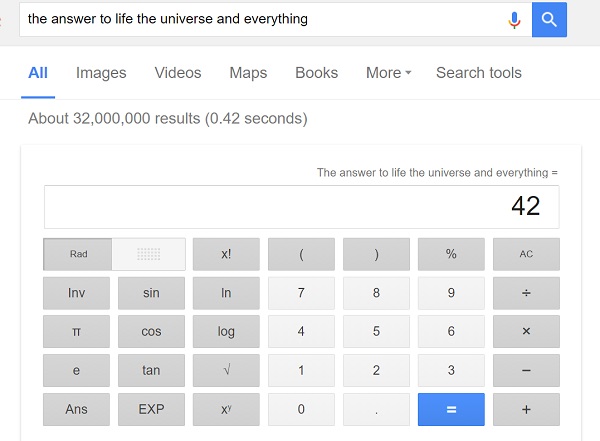600x441 pixels.
Task: Switch to the Images tab
Action: click(101, 73)
